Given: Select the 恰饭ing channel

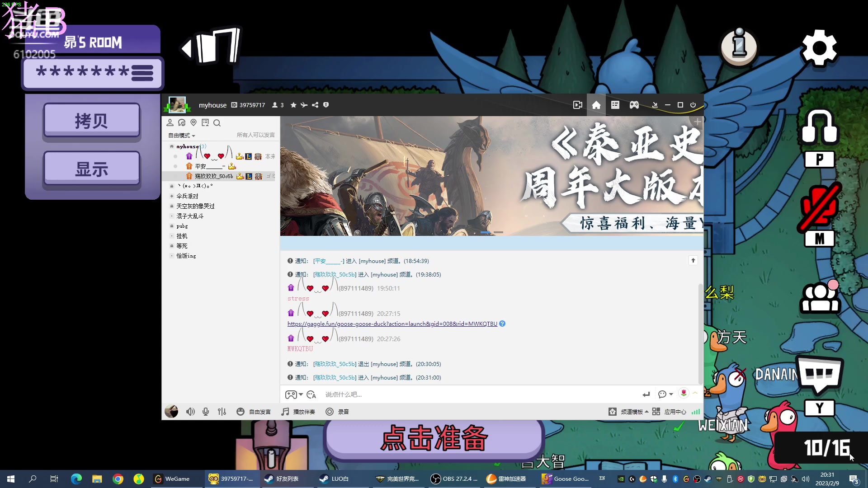Looking at the screenshot, I should click(186, 256).
